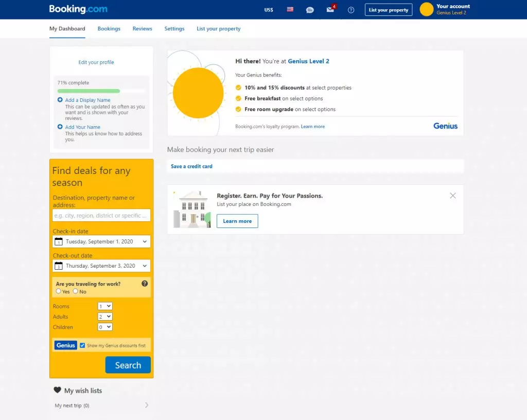Open the chat messages bubble icon

click(x=310, y=10)
